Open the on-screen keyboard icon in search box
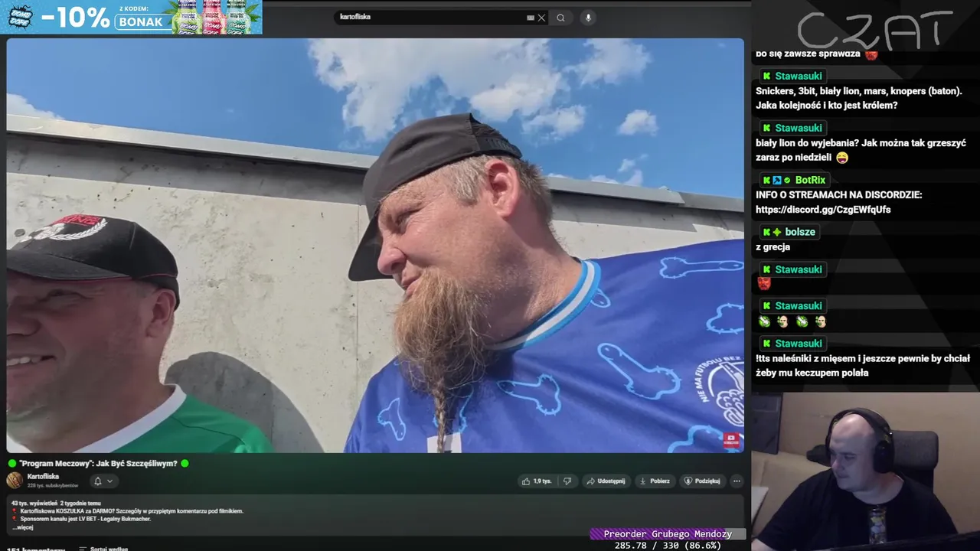980x551 pixels. (531, 18)
